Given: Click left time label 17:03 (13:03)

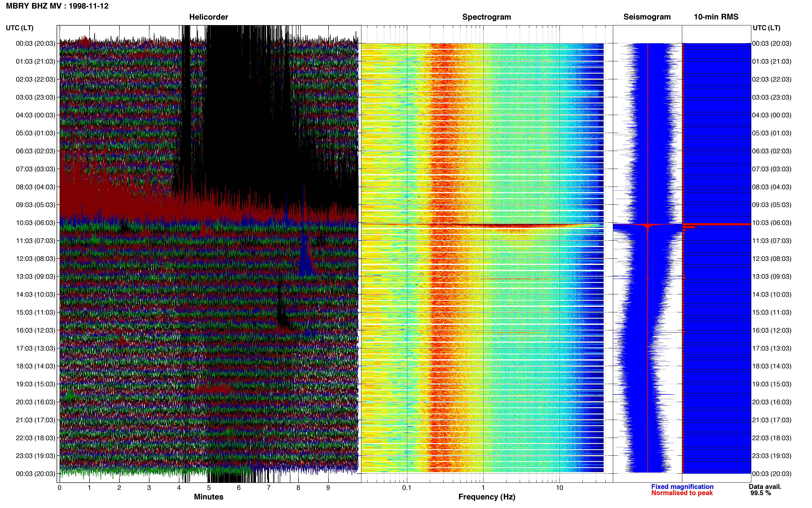Looking at the screenshot, I should [36, 348].
